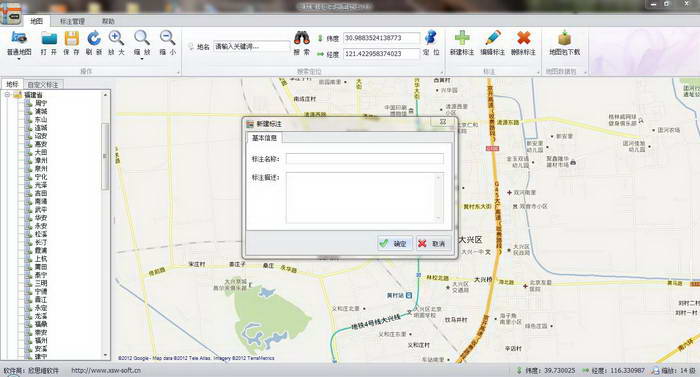Image resolution: width=700 pixels, height=377 pixels.
Task: Click the 编辑标注 pencil icon
Action: point(493,38)
